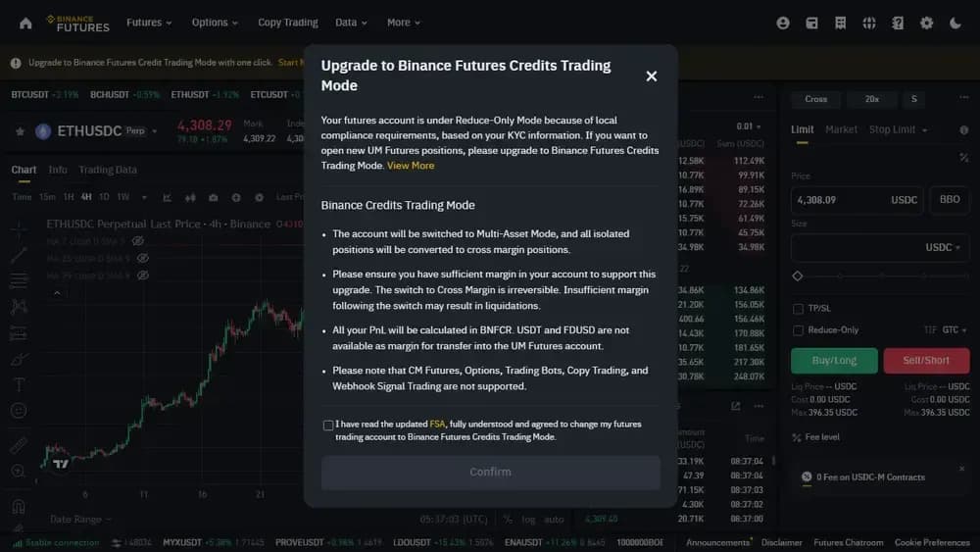Open the chart settings gear icon

259,197
